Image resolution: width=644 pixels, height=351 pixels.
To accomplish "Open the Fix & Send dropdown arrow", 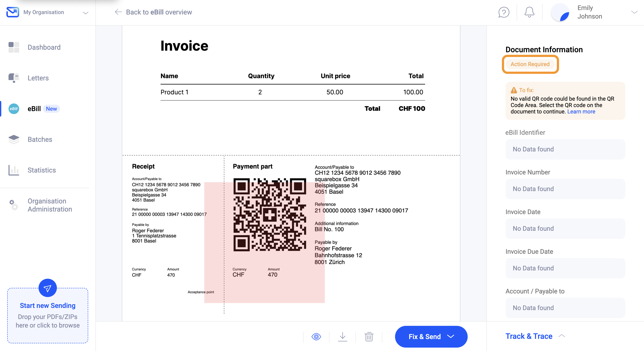I will click(450, 336).
